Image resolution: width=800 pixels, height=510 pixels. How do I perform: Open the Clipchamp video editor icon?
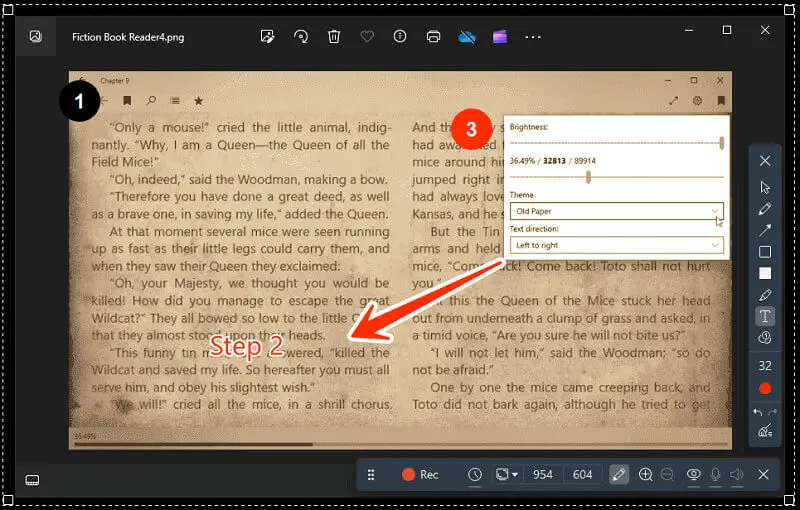point(499,37)
